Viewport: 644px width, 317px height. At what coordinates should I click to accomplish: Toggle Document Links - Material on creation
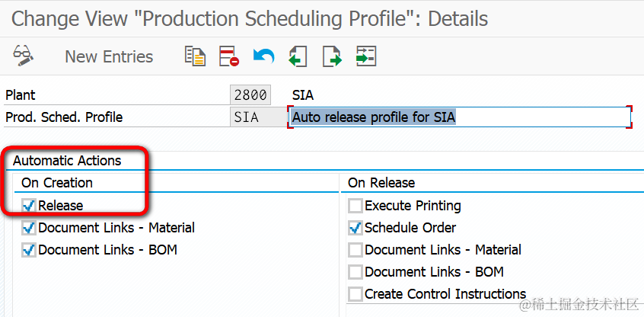click(29, 227)
